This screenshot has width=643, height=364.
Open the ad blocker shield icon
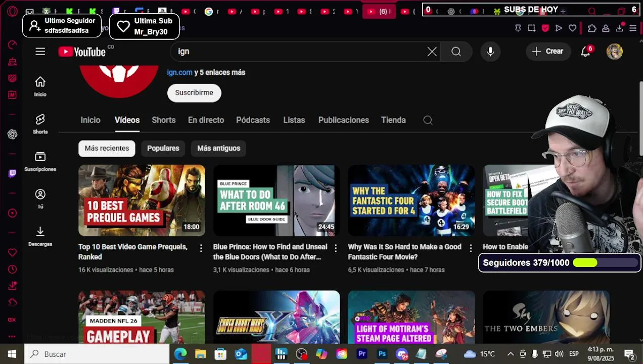tap(545, 28)
